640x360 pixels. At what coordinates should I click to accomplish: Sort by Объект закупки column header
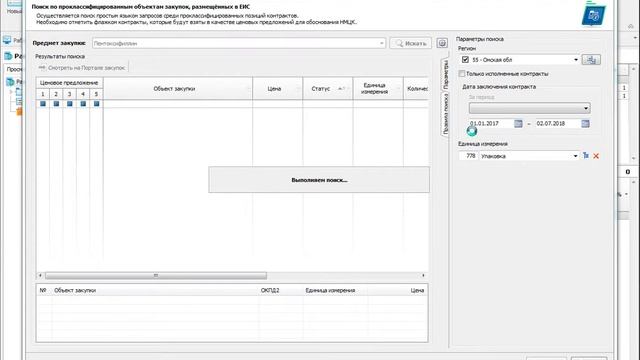point(178,89)
